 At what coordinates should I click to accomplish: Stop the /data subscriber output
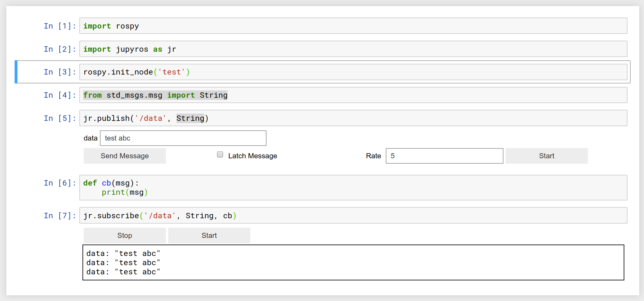125,235
